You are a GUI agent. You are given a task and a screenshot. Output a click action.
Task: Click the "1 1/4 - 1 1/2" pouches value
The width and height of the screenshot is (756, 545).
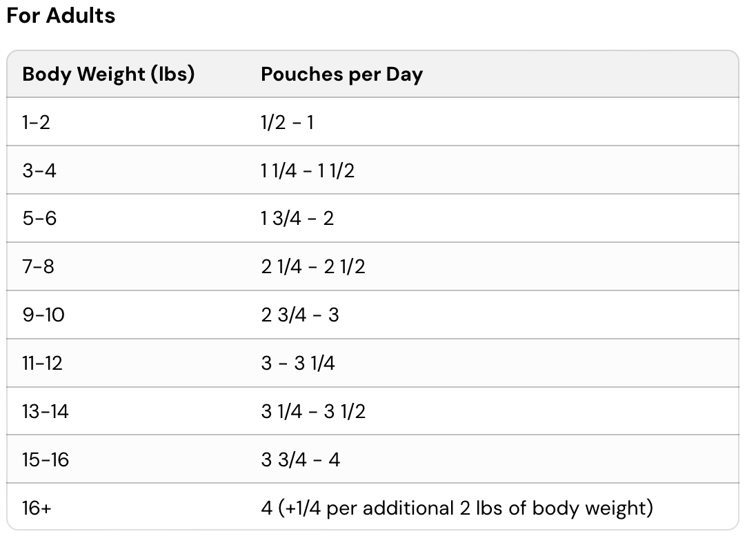tap(308, 170)
